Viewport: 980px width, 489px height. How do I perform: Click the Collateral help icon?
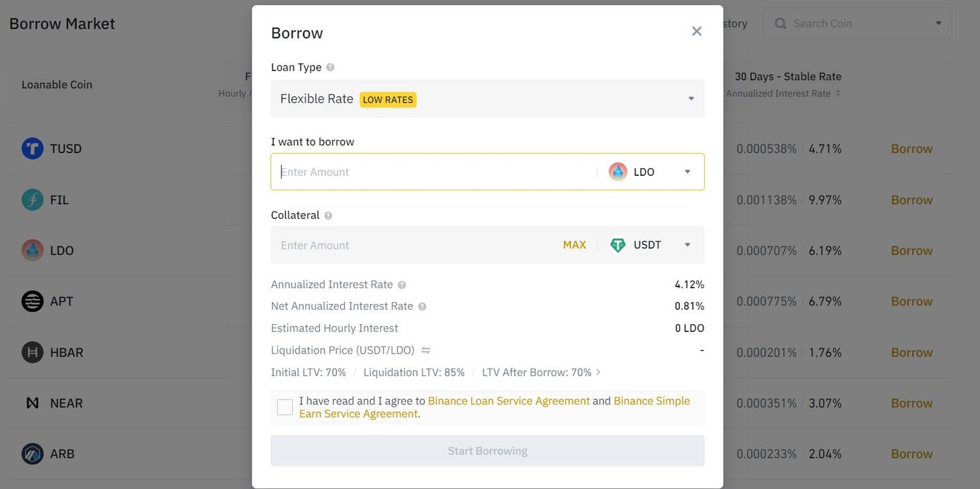(328, 216)
